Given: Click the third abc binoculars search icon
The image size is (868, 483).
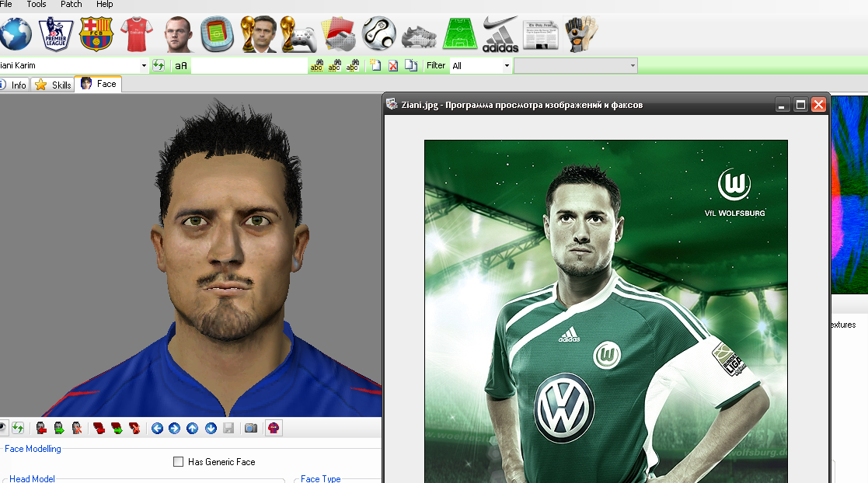Looking at the screenshot, I should [x=353, y=65].
